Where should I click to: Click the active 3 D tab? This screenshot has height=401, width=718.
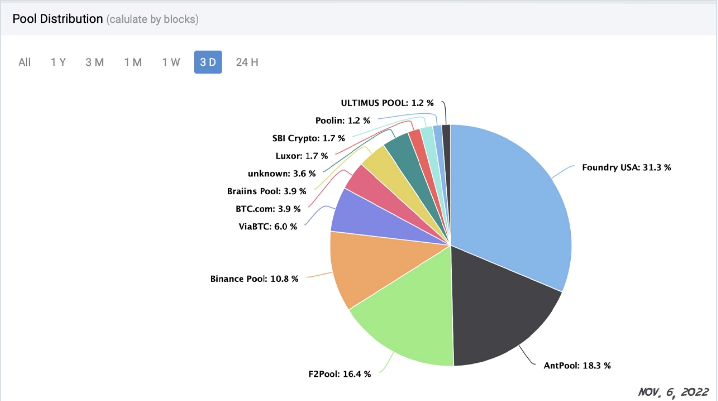coord(208,62)
